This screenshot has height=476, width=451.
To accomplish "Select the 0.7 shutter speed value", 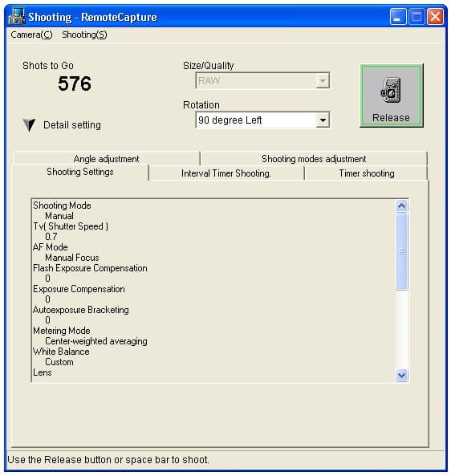I will [51, 237].
